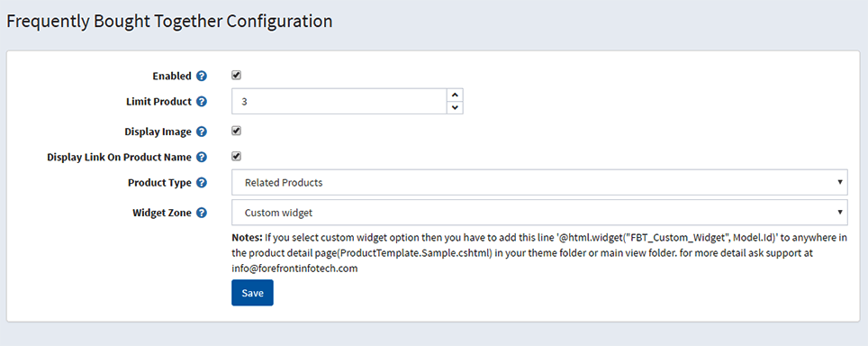Screen dimensions: 868x346
Task: Click the Enabled label text
Action: pos(172,77)
